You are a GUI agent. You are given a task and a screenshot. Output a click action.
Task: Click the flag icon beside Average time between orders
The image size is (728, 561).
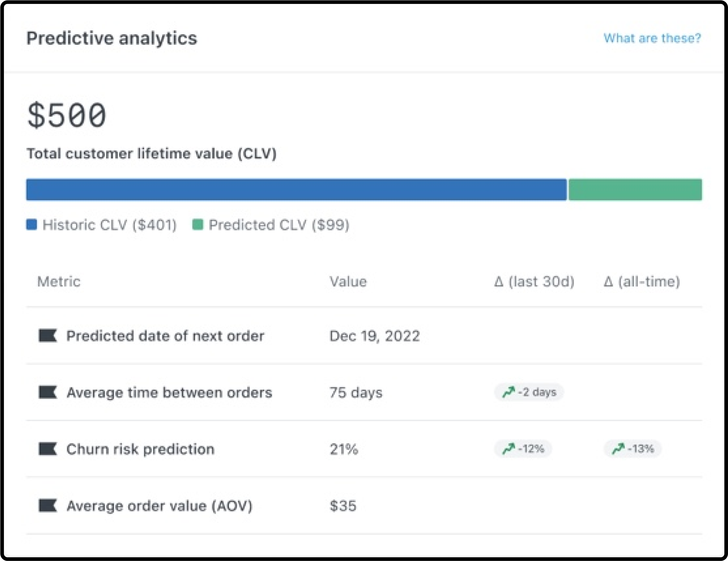tap(48, 392)
